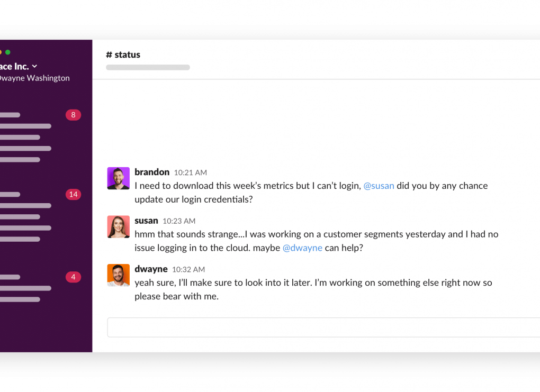The image size is (540, 392).
Task: Click the text "please bear with me."
Action: pyautogui.click(x=177, y=296)
